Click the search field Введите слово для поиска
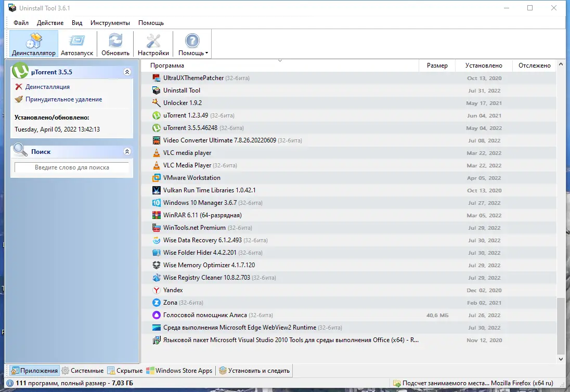The height and width of the screenshot is (392, 570). (72, 167)
